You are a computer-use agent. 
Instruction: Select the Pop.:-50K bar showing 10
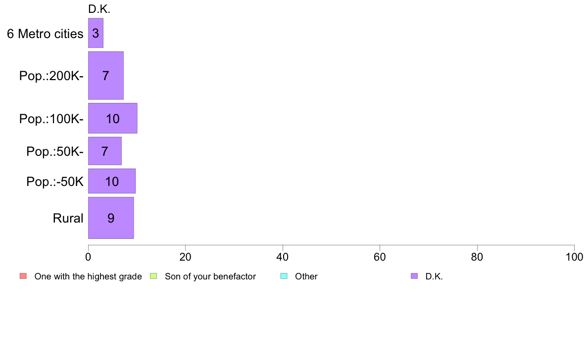coord(112,181)
